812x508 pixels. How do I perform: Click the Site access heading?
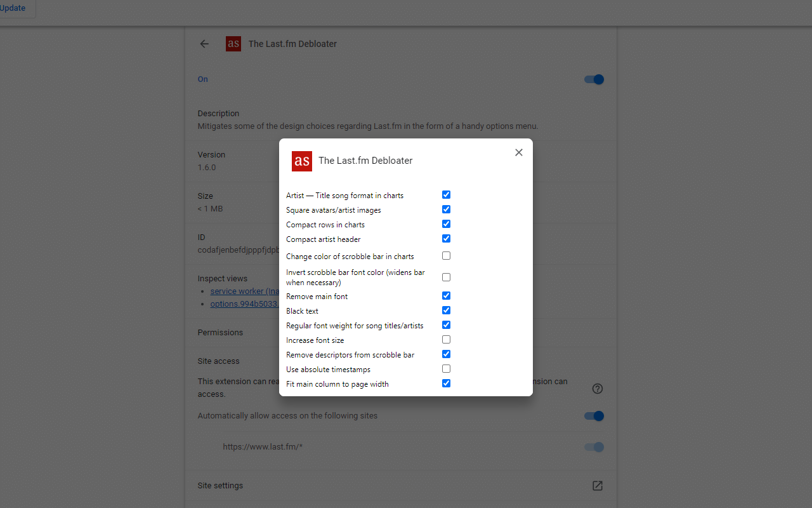tap(219, 361)
